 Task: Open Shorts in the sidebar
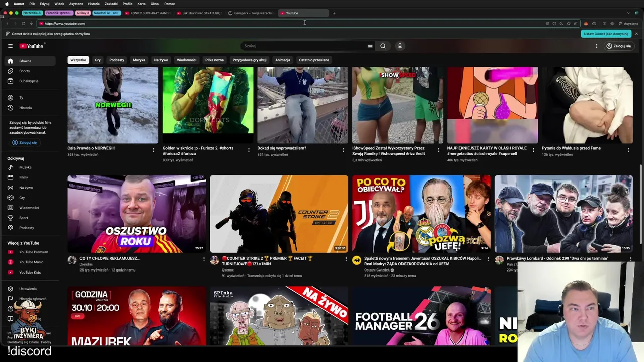tap(30, 71)
